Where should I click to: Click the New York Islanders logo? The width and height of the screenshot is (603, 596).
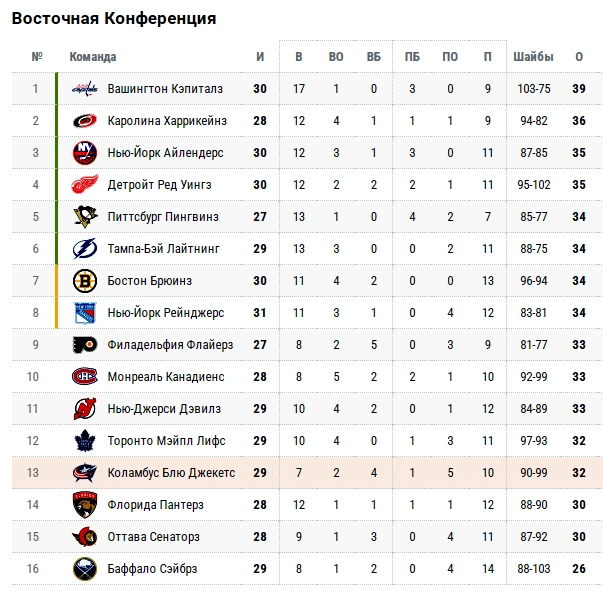pos(85,153)
